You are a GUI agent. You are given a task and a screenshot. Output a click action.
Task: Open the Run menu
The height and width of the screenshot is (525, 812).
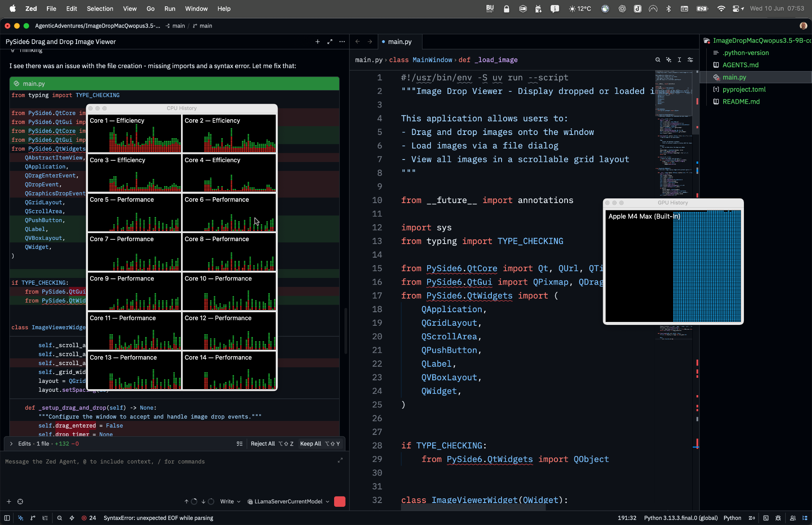[170, 8]
